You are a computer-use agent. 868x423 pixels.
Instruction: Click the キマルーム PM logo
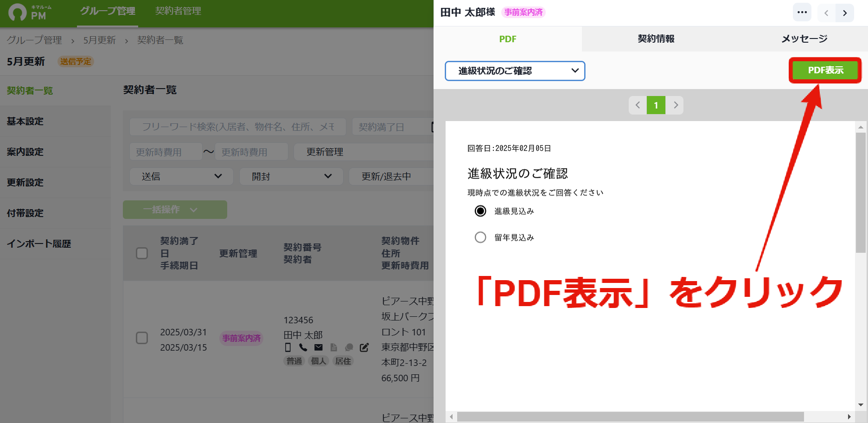pos(30,13)
